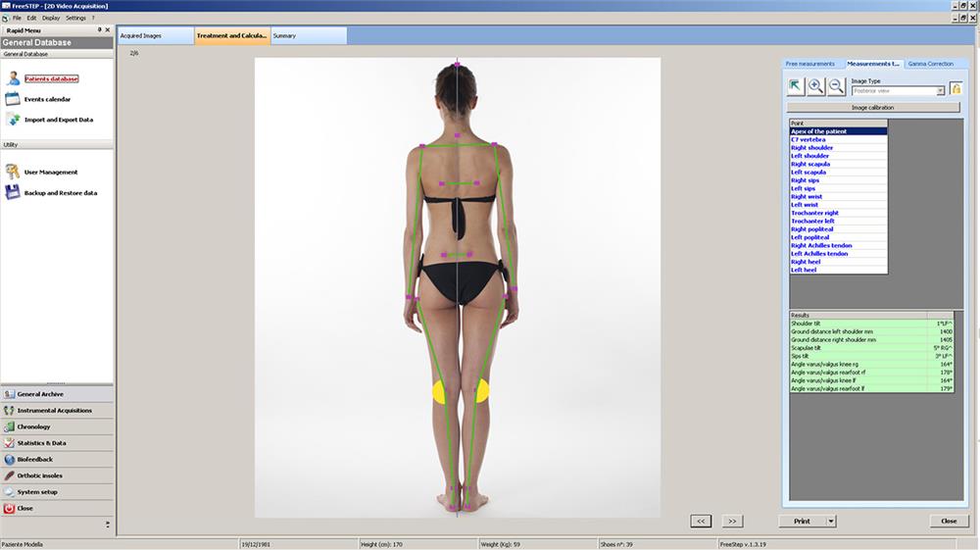Open the Events calendar icon

pyautogui.click(x=13, y=99)
